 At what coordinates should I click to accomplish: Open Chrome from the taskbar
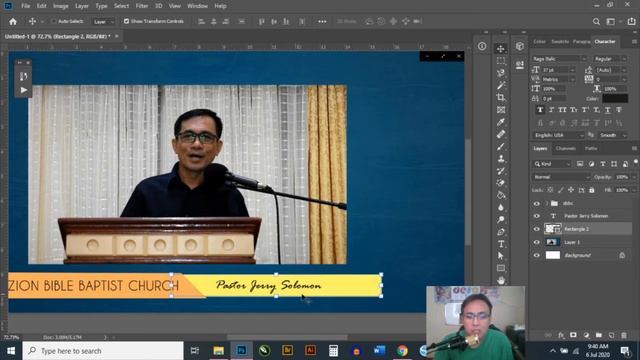[402, 351]
